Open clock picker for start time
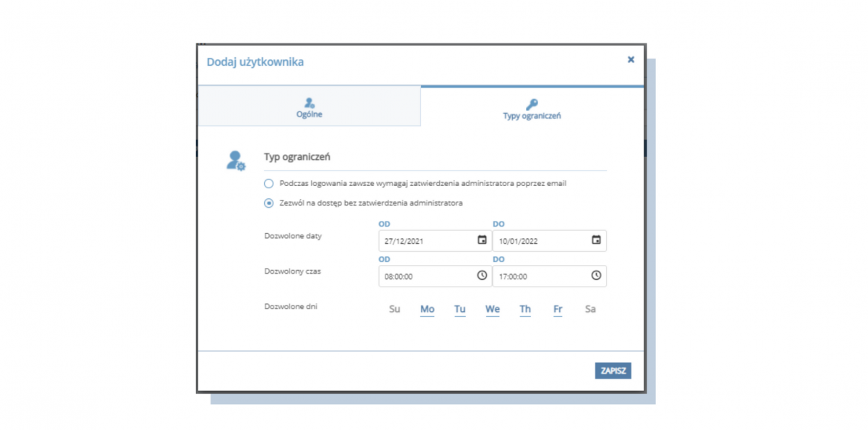This screenshot has height=430, width=868. (482, 276)
